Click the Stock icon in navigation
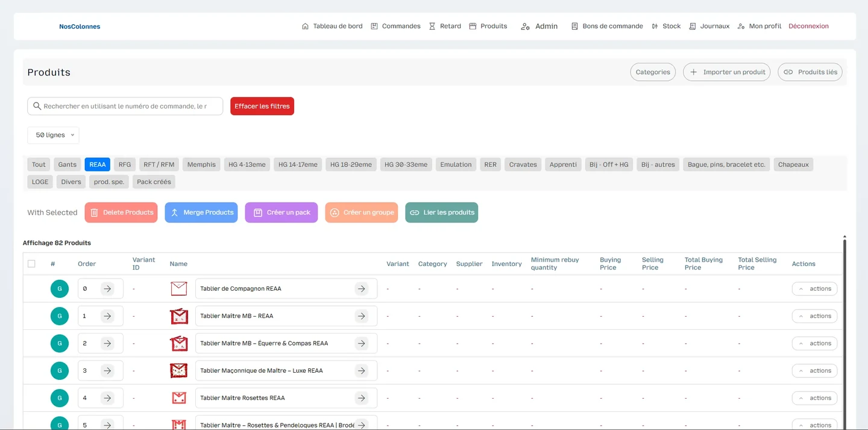Image resolution: width=868 pixels, height=430 pixels. pos(655,27)
